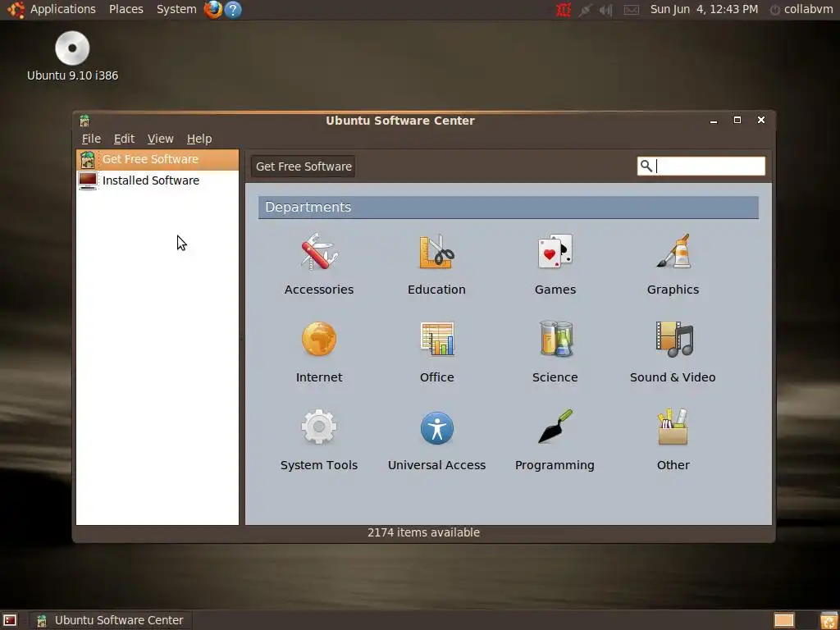Click the Get Free Software breadcrumb button
The height and width of the screenshot is (630, 840).
click(304, 167)
